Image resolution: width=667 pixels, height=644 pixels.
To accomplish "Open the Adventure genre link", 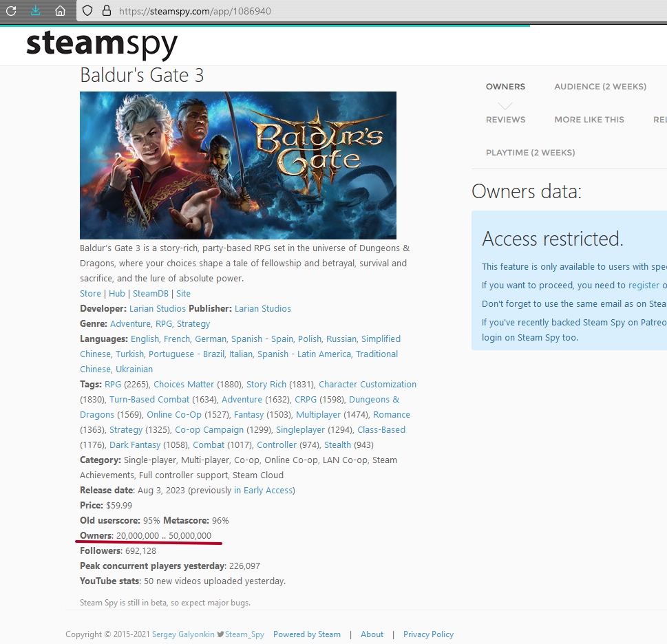I will click(x=130, y=324).
